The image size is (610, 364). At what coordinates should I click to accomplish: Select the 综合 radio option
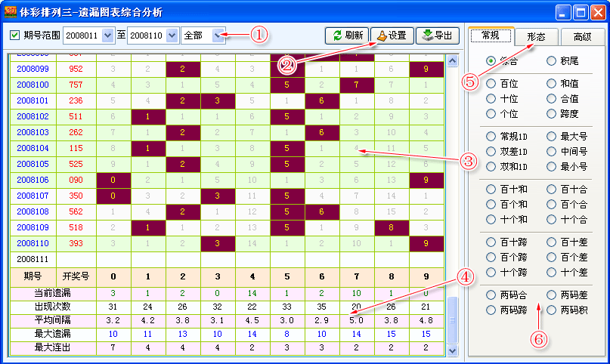pos(491,60)
